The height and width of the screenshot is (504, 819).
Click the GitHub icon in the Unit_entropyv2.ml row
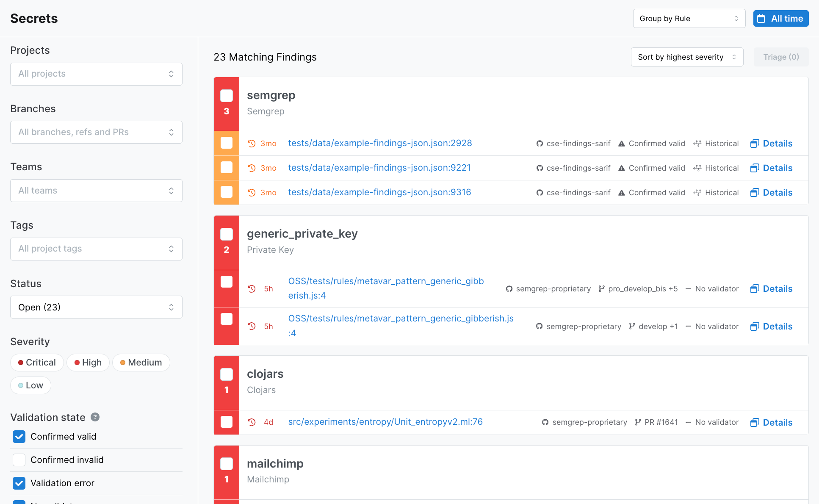point(545,422)
